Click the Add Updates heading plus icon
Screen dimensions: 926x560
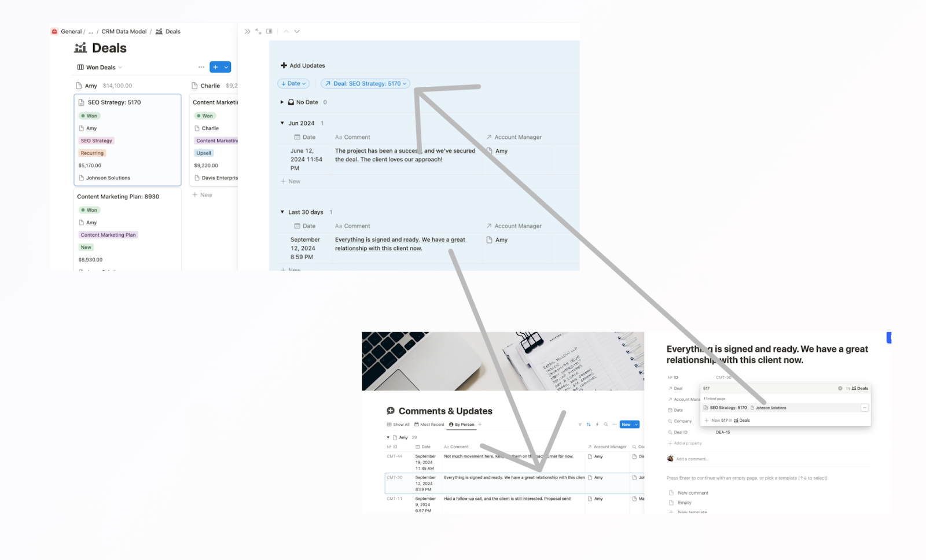pos(284,65)
